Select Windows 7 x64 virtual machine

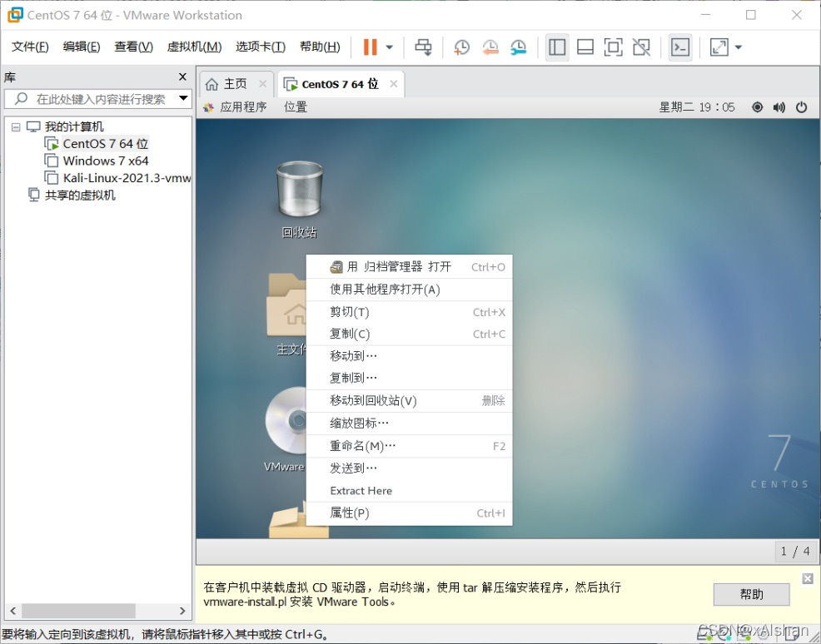click(105, 161)
